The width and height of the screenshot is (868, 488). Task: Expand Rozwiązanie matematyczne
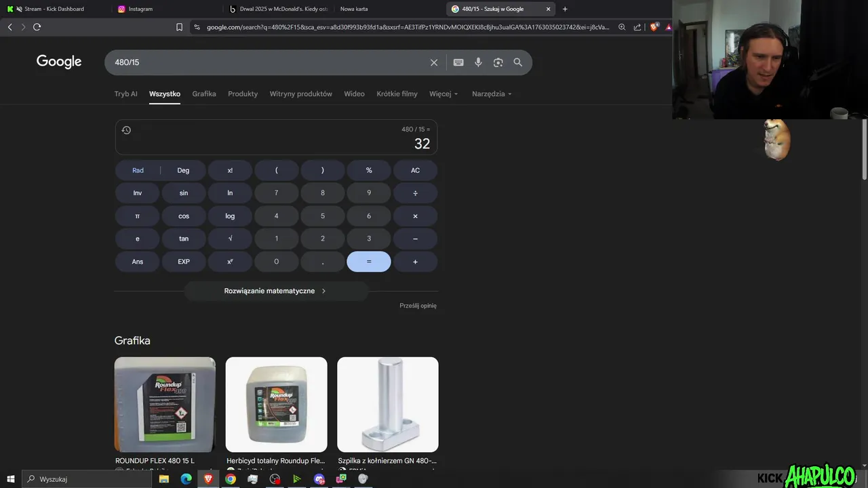[276, 291]
